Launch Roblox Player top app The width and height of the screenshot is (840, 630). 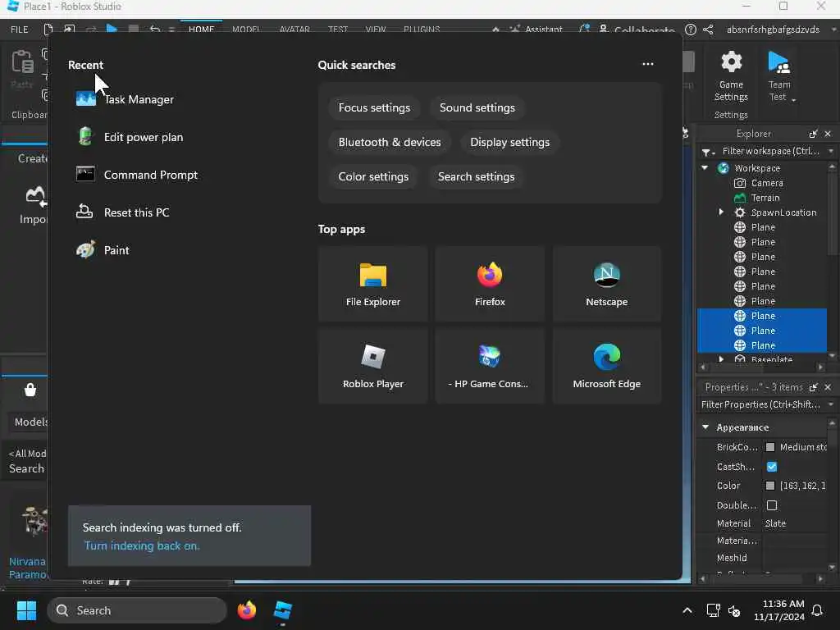coord(373,366)
